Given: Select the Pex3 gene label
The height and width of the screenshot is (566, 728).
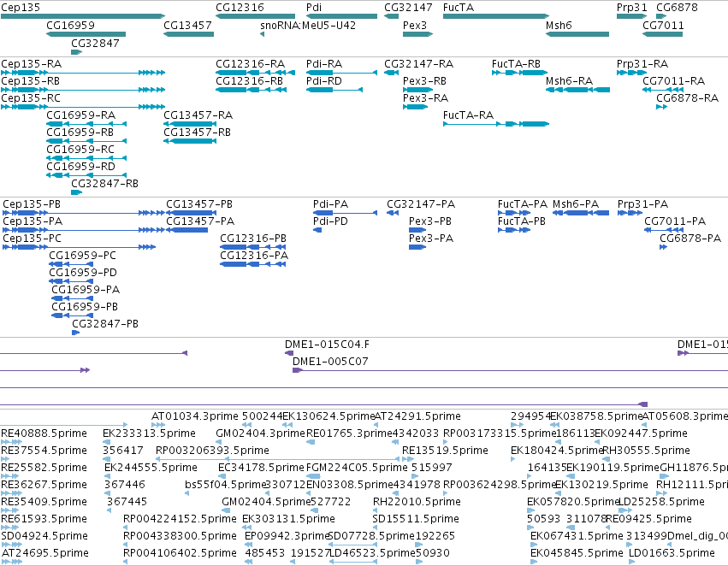Looking at the screenshot, I should [415, 26].
